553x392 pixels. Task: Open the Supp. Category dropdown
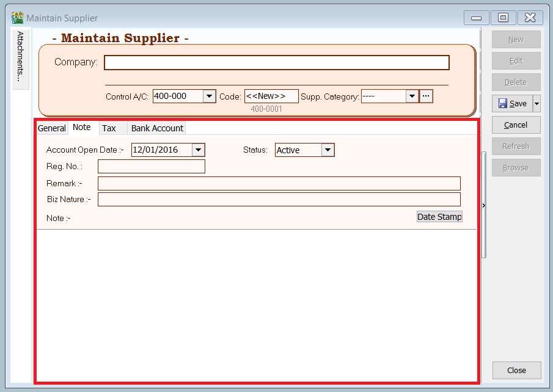point(411,96)
